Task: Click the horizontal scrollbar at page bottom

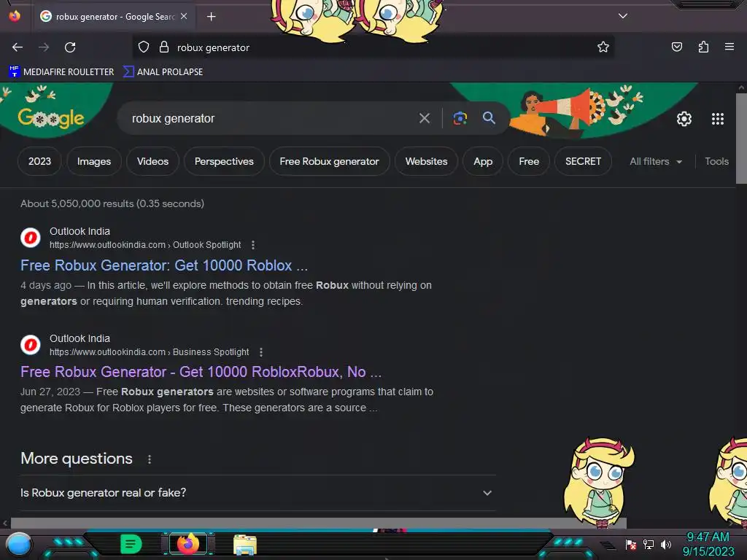Action: coord(318,523)
